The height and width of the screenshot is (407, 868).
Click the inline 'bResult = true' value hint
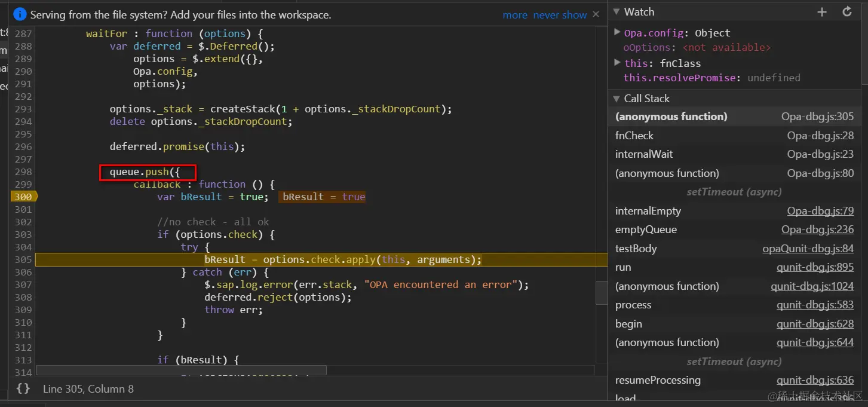(323, 197)
